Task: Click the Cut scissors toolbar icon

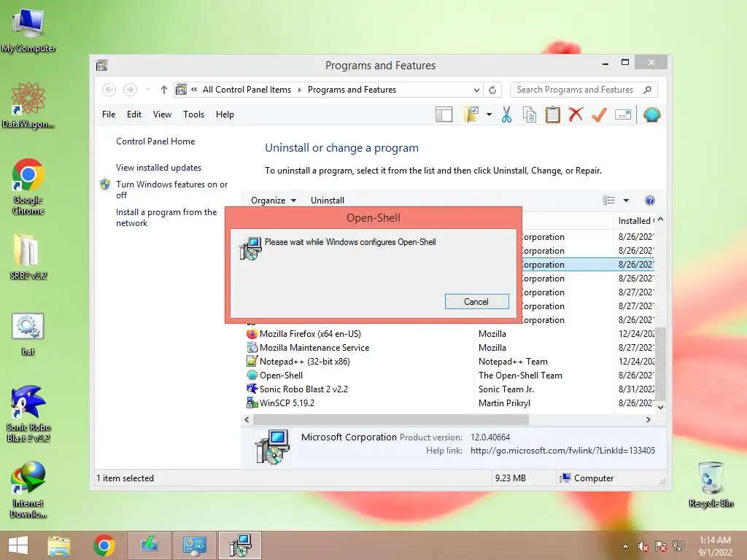Action: click(x=506, y=114)
